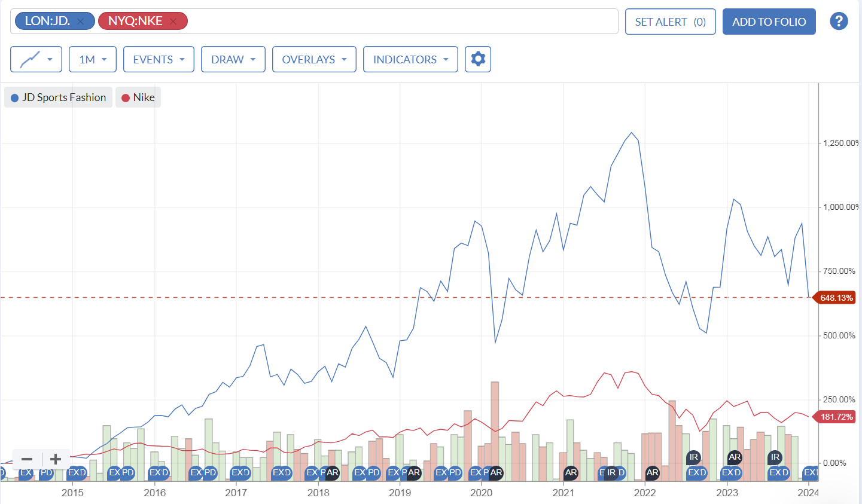Click the SET ALERT (0) button
The image size is (862, 504).
pyautogui.click(x=671, y=22)
